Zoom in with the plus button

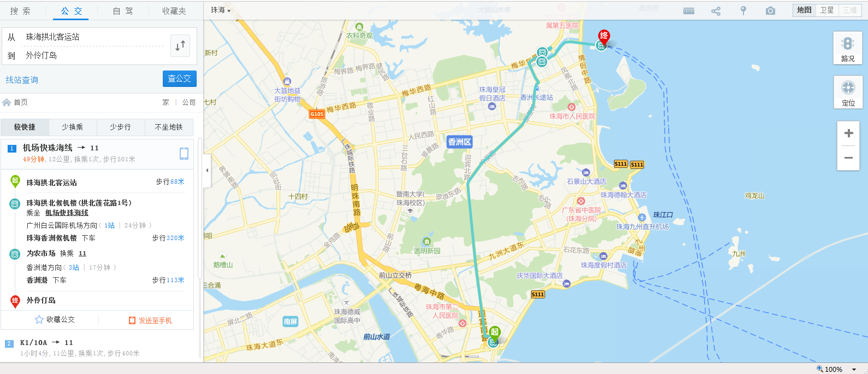pos(848,133)
